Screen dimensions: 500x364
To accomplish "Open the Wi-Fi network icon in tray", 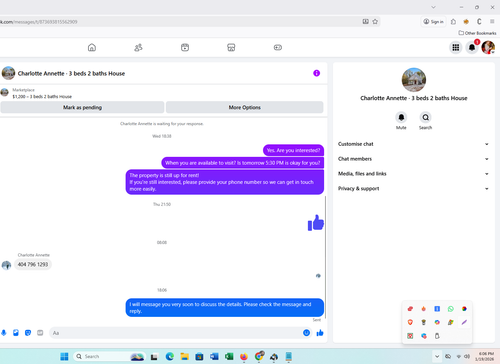I will (459, 356).
